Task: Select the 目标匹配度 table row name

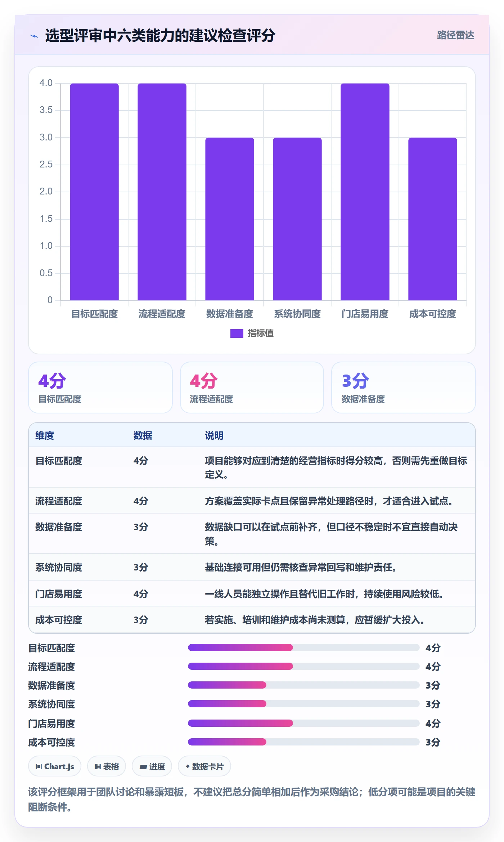Action: coord(59,461)
